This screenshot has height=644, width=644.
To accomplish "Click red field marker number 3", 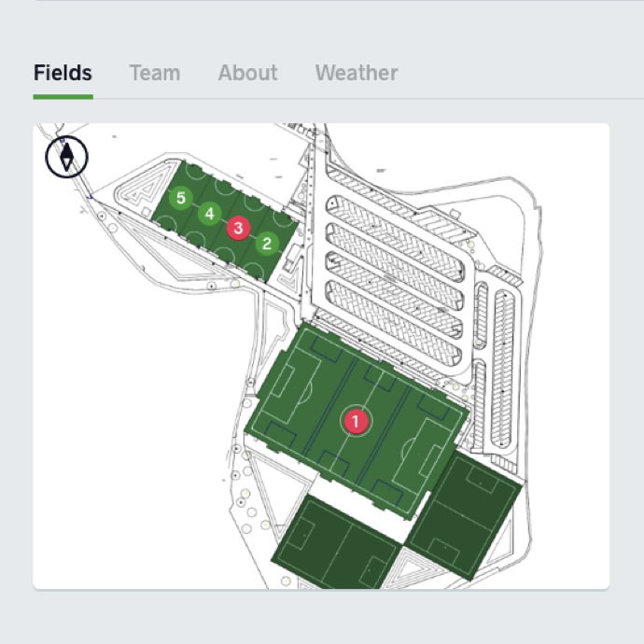I will [x=239, y=227].
